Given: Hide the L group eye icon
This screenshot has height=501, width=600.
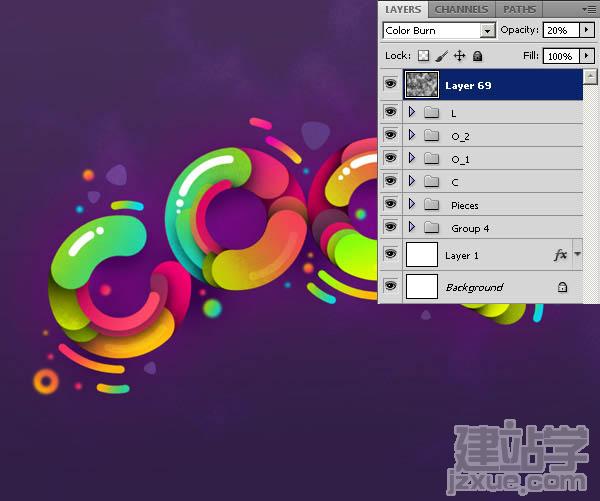Looking at the screenshot, I should (x=390, y=112).
